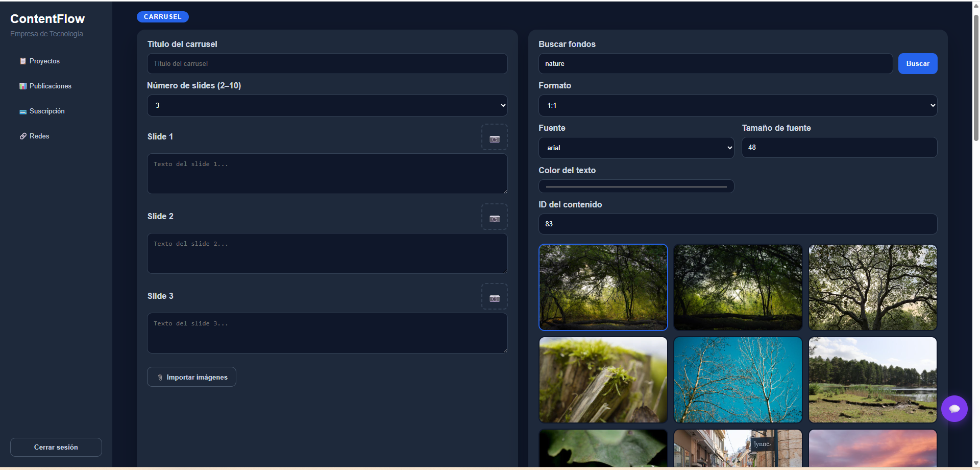Click the blue Buscar button
Image resolution: width=980 pixels, height=470 pixels.
[x=918, y=63]
